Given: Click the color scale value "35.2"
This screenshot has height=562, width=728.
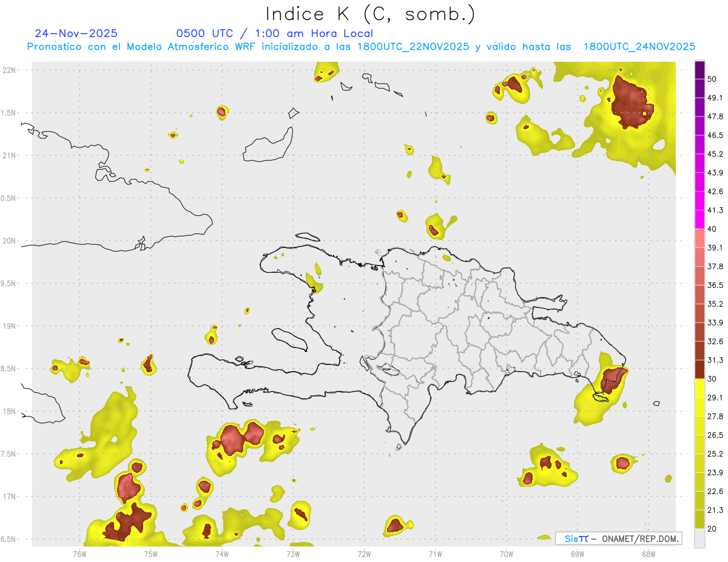Looking at the screenshot, I should 715,304.
